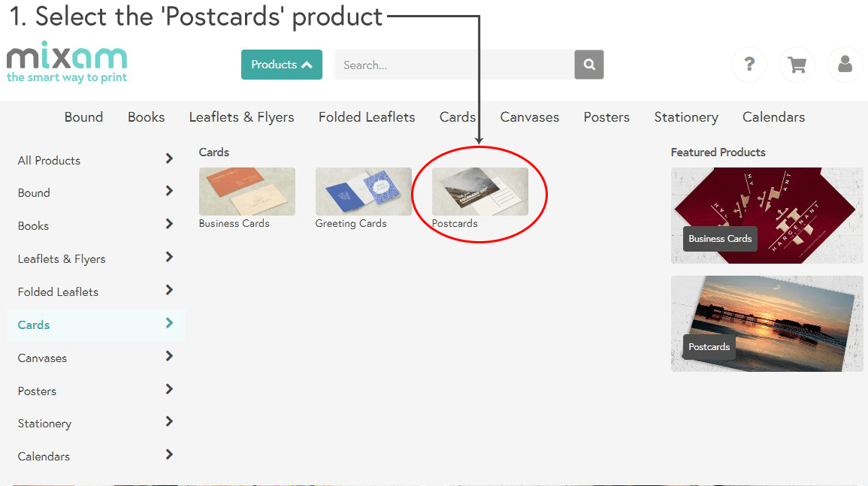
Task: Go to Calendars in top menu
Action: pos(773,117)
